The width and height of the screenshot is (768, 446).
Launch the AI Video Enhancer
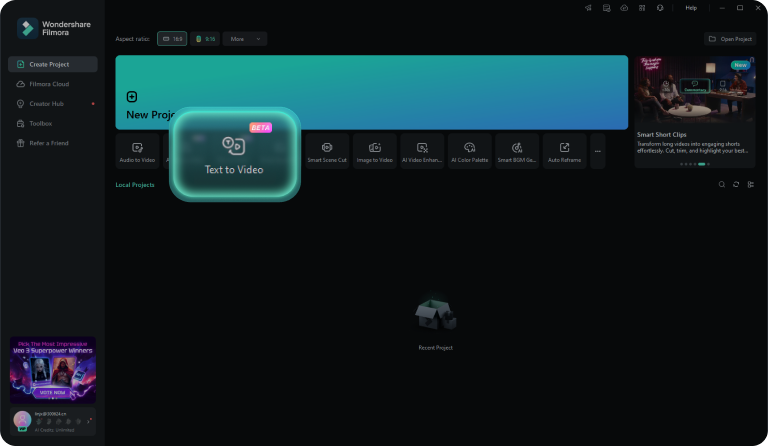422,151
